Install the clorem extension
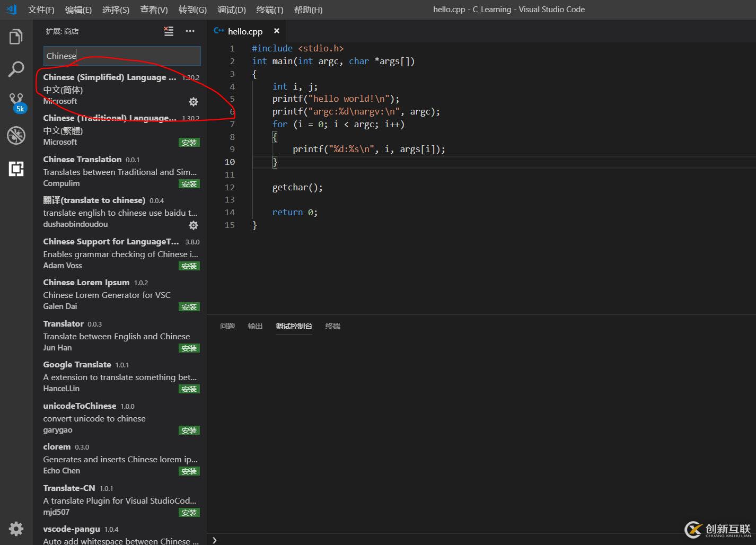 coord(189,471)
